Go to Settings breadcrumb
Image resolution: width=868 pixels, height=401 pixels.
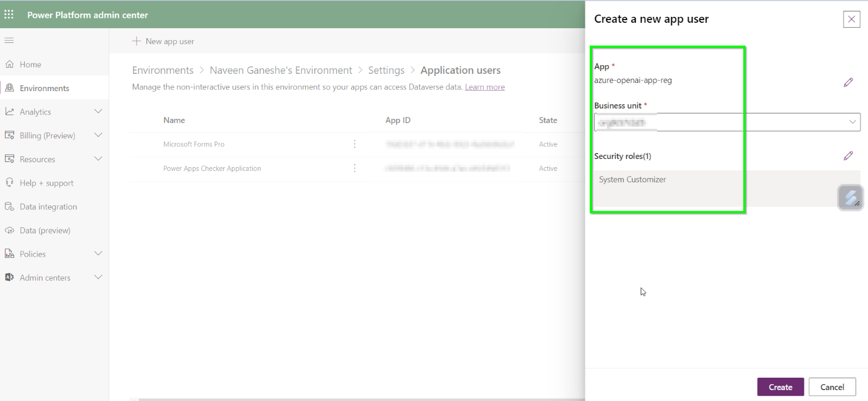click(386, 70)
